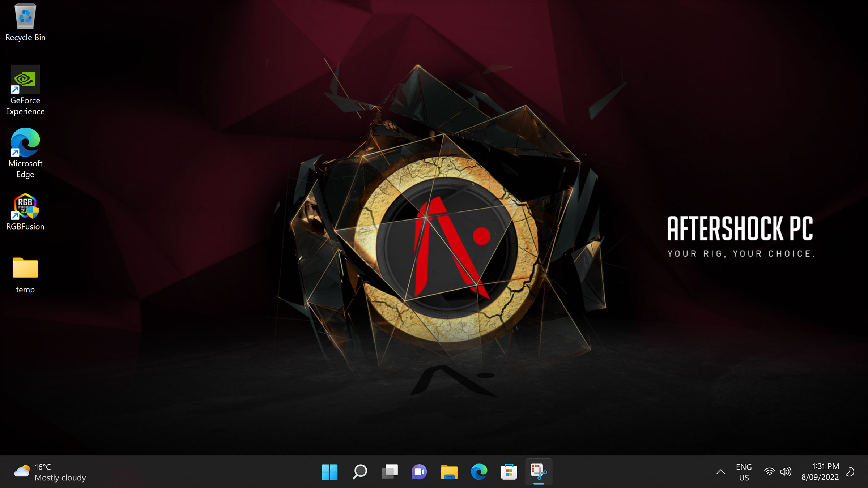Select the Recycle Bin desktop icon
Viewport: 868px width, 488px height.
click(25, 22)
